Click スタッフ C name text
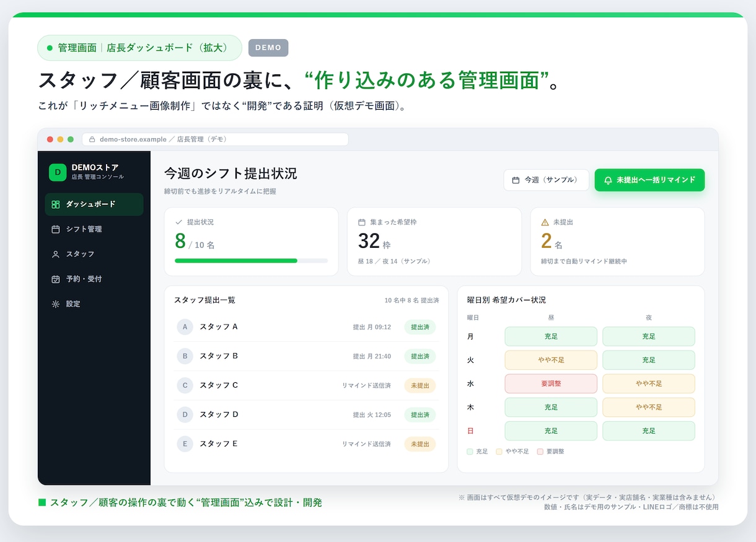The width and height of the screenshot is (756, 542). 219,385
